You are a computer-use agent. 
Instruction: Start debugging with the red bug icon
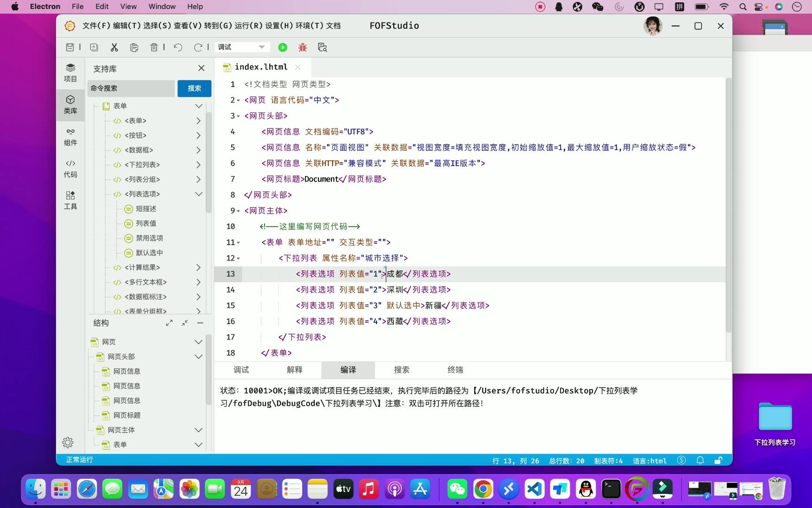pos(302,47)
